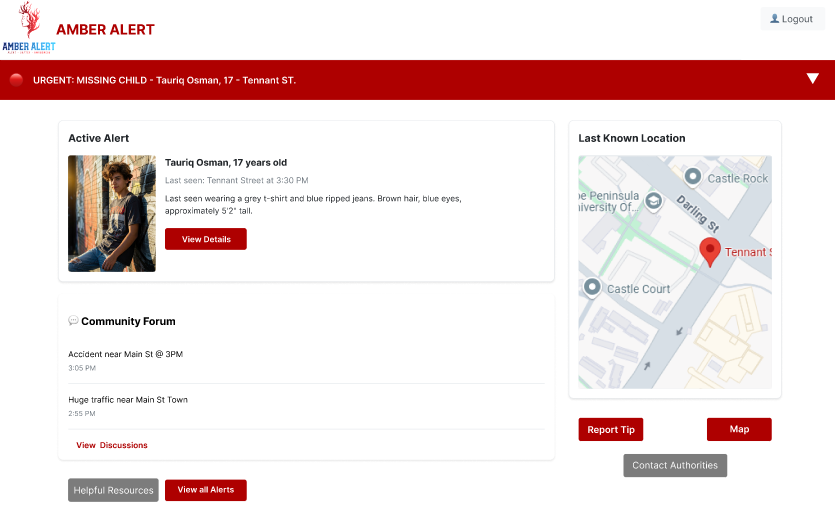
Task: Click the Castle Court map marker
Action: [591, 288]
